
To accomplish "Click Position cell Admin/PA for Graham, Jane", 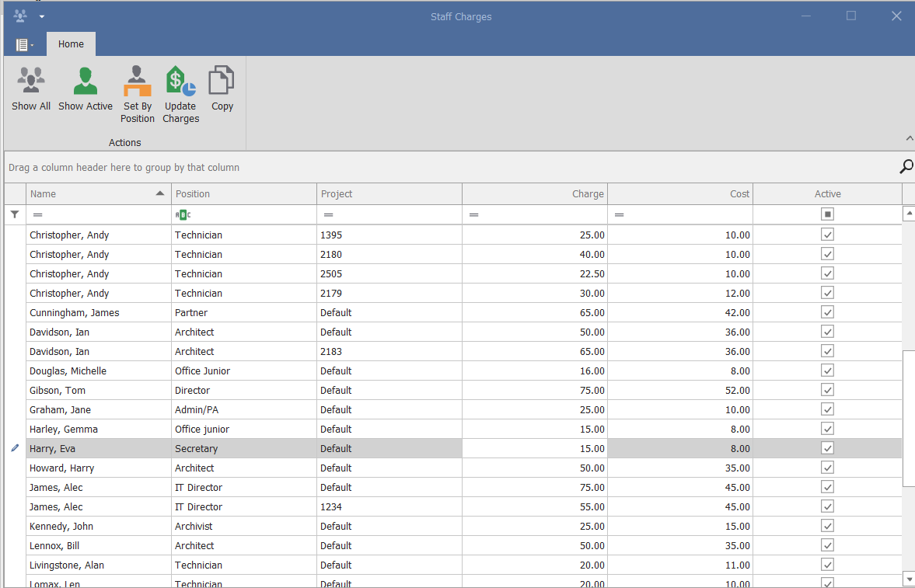I will coord(244,409).
